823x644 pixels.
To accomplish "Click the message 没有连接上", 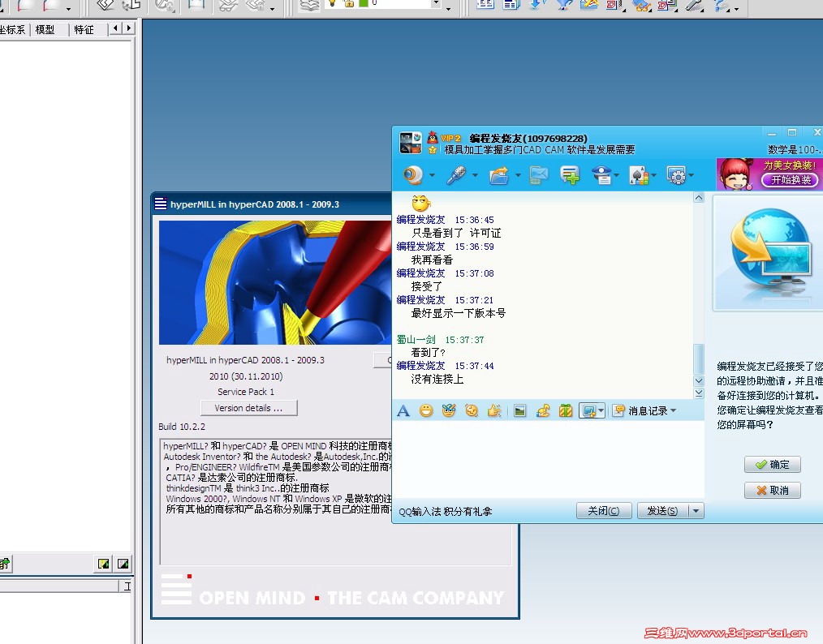I will (437, 379).
